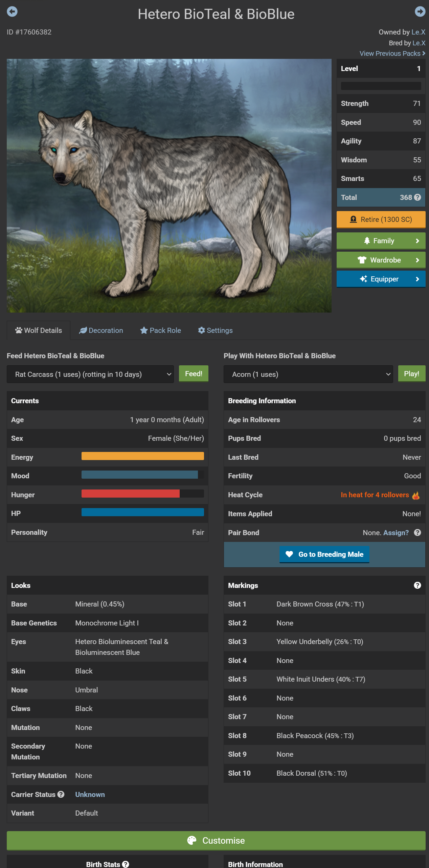Click 'Hetero BioTeal & BioBlue' page title

coord(216,14)
